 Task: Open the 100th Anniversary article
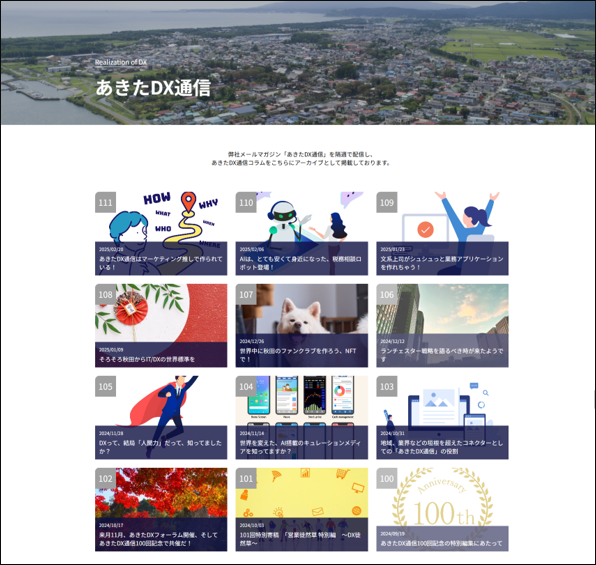point(442,509)
